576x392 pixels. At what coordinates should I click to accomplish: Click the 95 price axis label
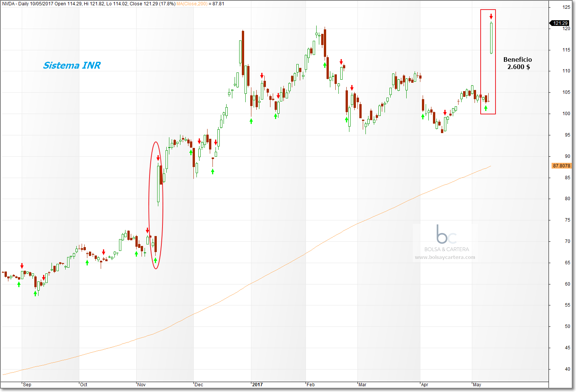568,135
